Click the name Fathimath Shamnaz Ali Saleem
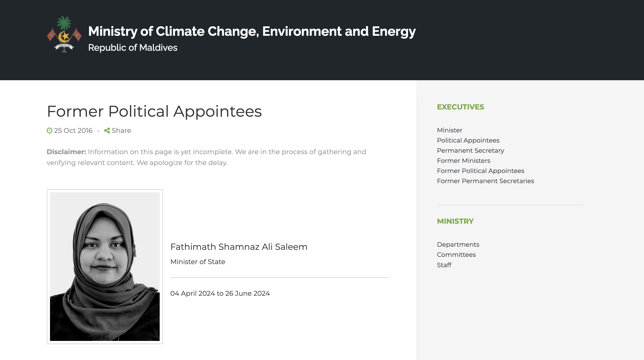This screenshot has width=644, height=360. (239, 247)
